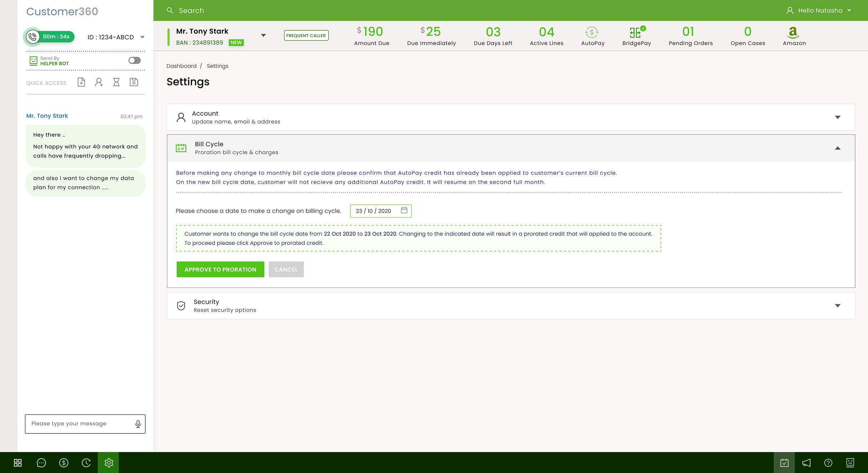Click the microphone icon in message box
Screen dimensions: 868x473
coord(138,424)
